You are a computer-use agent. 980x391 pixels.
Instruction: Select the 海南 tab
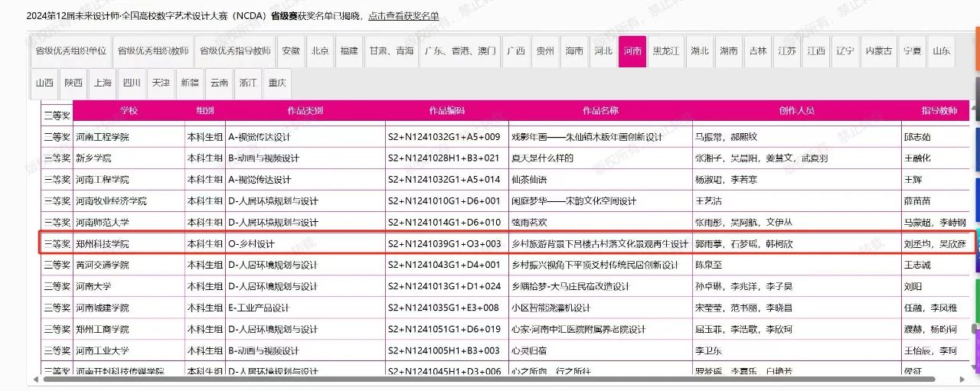point(574,51)
